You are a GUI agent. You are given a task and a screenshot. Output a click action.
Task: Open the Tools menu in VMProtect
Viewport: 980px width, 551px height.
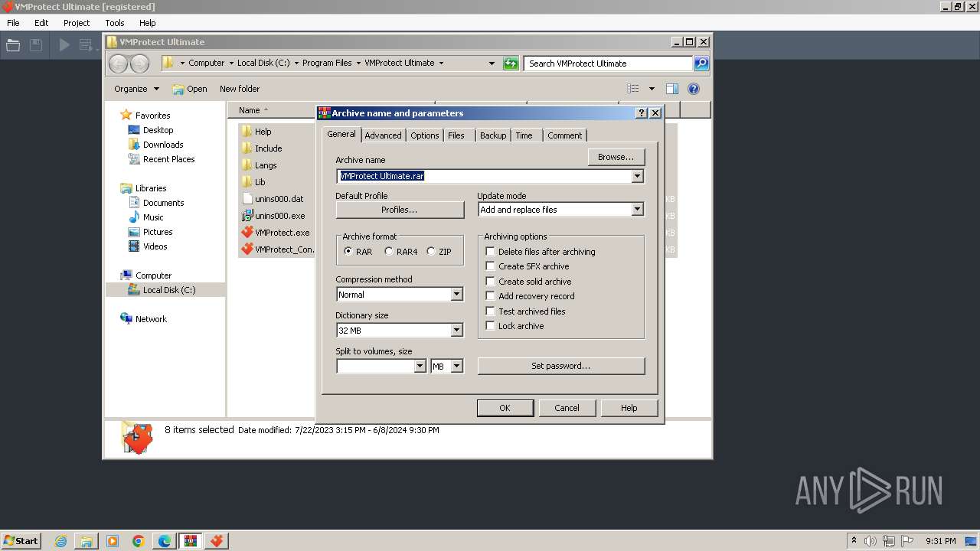(115, 23)
